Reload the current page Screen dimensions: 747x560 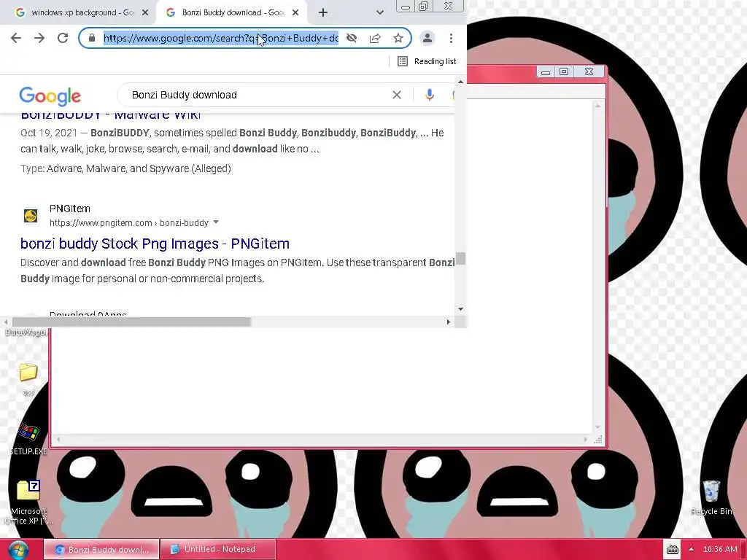click(63, 38)
